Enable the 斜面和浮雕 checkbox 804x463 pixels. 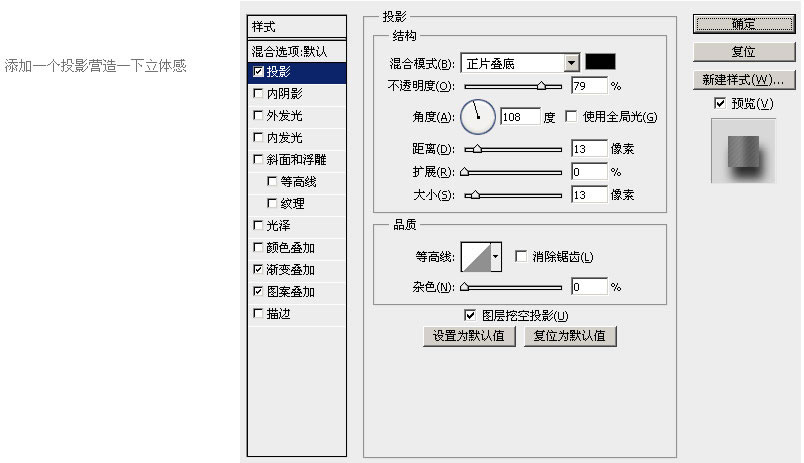(258, 159)
